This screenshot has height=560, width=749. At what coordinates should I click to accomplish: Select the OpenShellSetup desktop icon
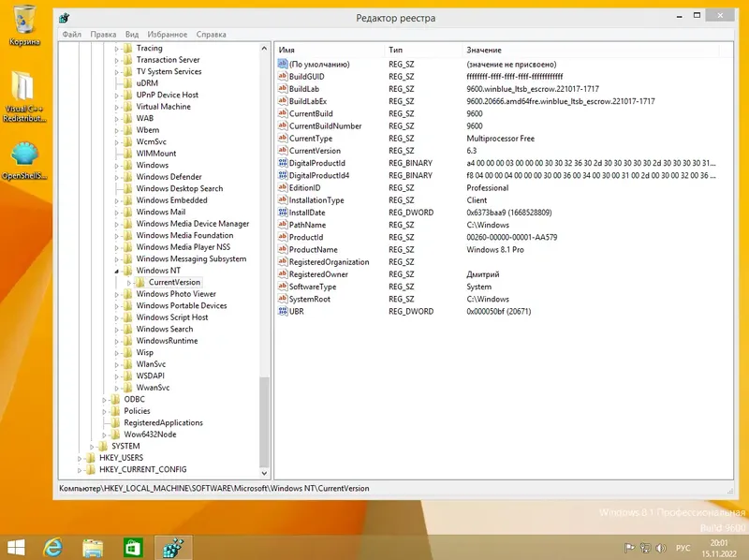coord(24,161)
